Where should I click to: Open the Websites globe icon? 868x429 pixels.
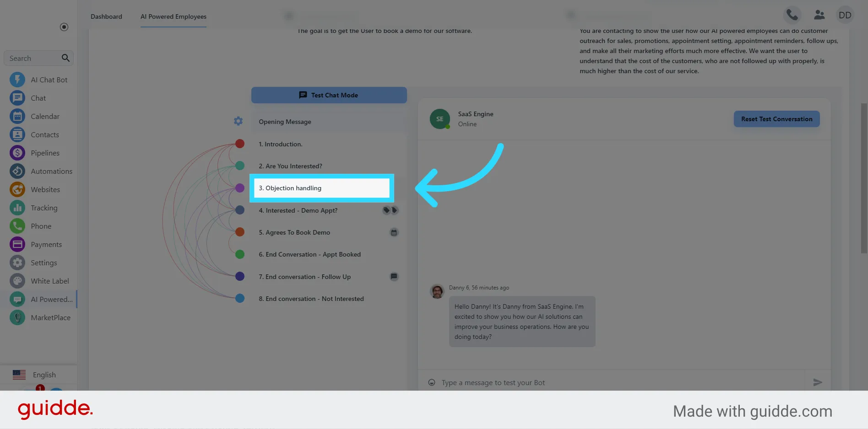coord(17,189)
